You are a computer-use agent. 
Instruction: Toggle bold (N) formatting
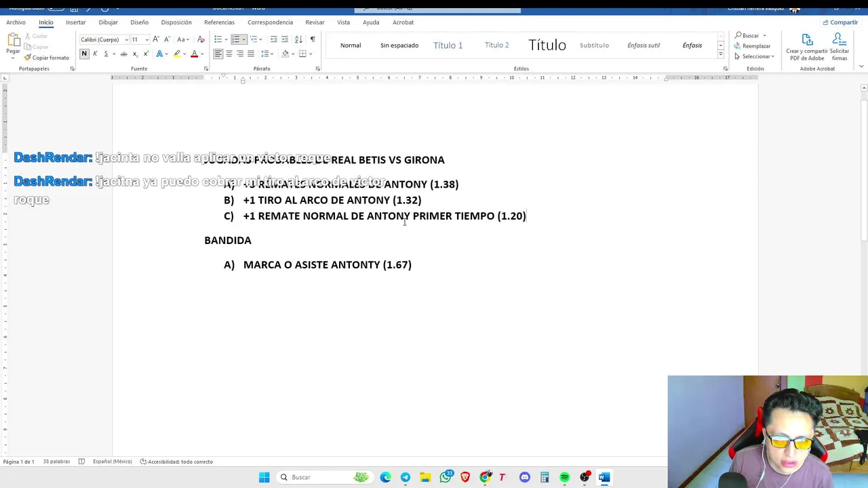tap(84, 54)
